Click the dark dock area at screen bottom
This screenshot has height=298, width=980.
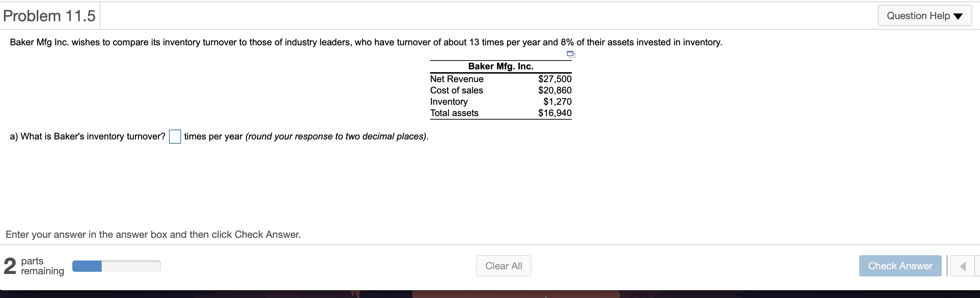click(x=490, y=293)
